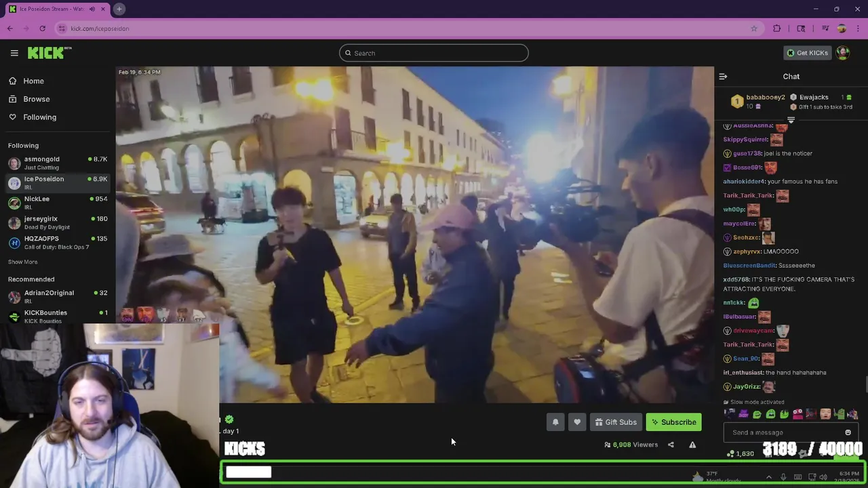Image resolution: width=868 pixels, height=488 pixels.
Task: Bookmark this page with the star icon
Action: [754, 28]
